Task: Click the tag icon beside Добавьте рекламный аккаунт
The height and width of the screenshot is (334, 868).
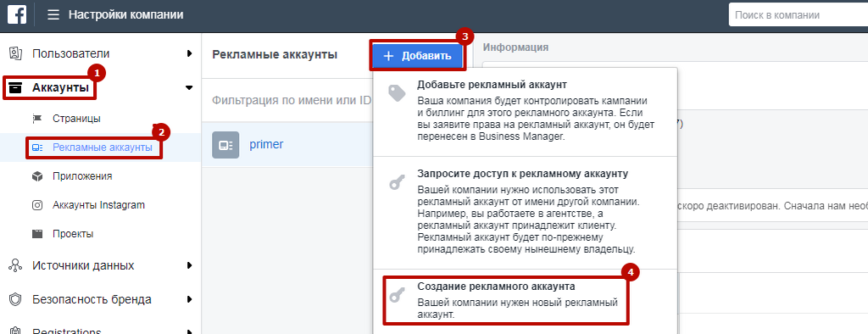Action: click(397, 92)
